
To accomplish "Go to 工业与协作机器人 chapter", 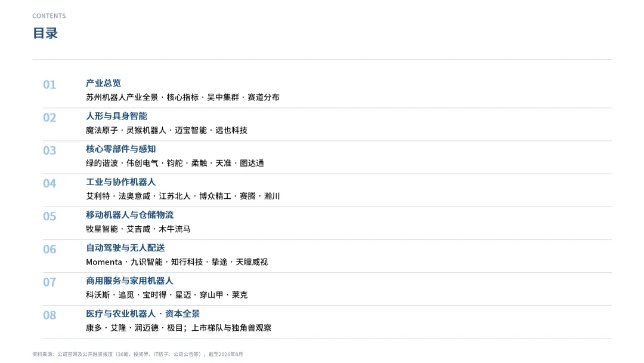I will pos(120,181).
